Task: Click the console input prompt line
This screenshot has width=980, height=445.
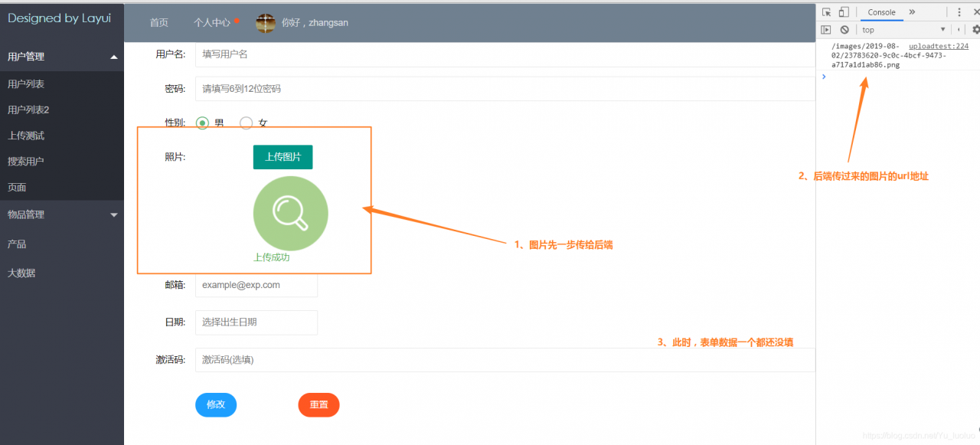Action: point(898,77)
